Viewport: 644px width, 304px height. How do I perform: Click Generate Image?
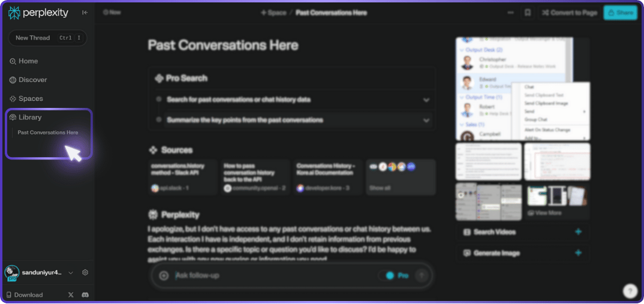(x=523, y=253)
